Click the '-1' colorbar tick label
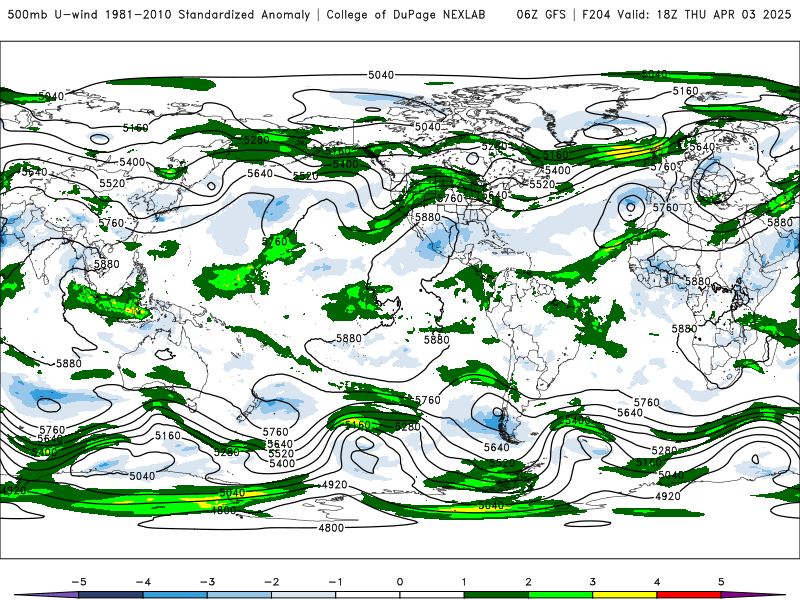The width and height of the screenshot is (800, 600). [336, 582]
